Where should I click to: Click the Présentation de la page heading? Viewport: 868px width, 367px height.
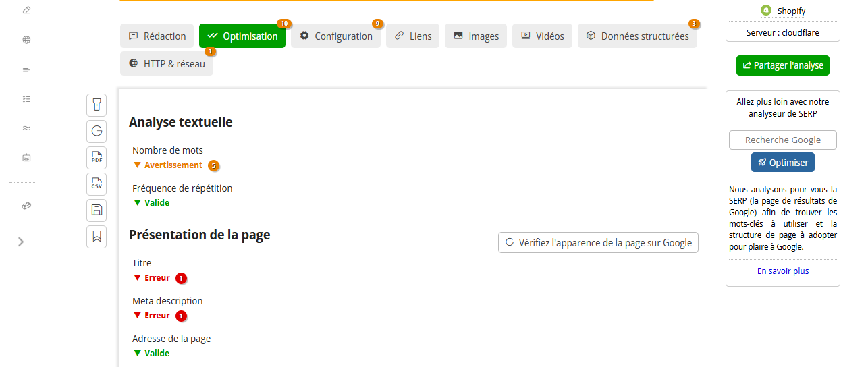[200, 235]
